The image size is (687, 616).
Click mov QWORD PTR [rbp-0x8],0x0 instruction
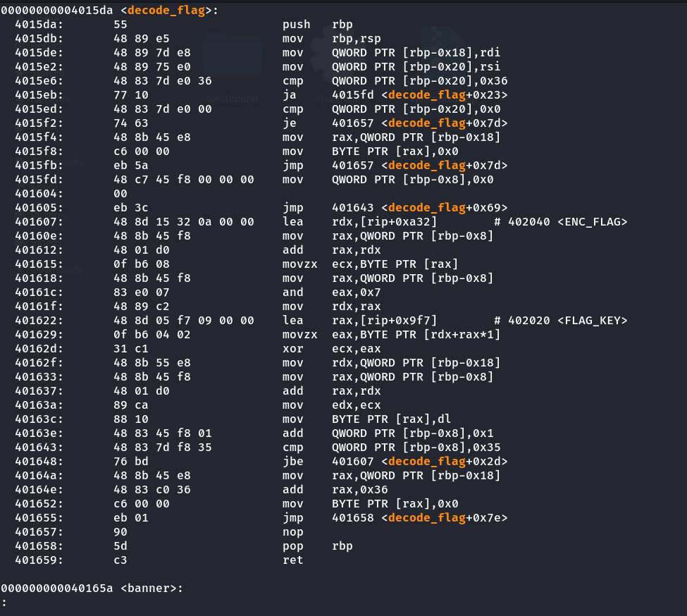(388, 180)
